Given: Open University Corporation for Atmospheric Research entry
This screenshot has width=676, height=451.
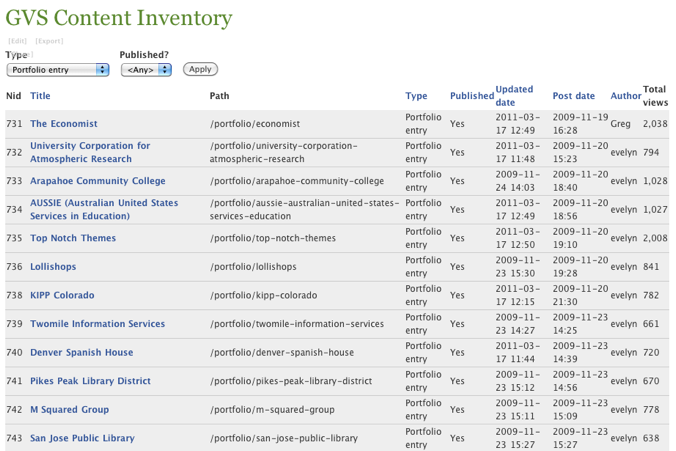Looking at the screenshot, I should 90,152.
